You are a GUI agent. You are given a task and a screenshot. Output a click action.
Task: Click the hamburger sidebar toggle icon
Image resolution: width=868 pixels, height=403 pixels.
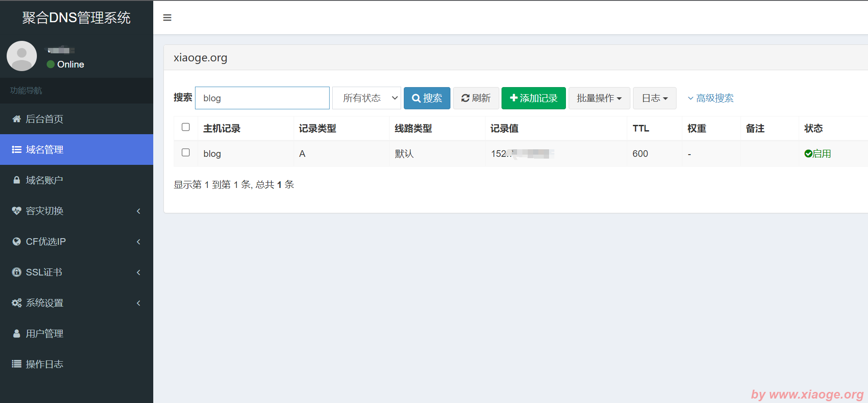pyautogui.click(x=167, y=18)
